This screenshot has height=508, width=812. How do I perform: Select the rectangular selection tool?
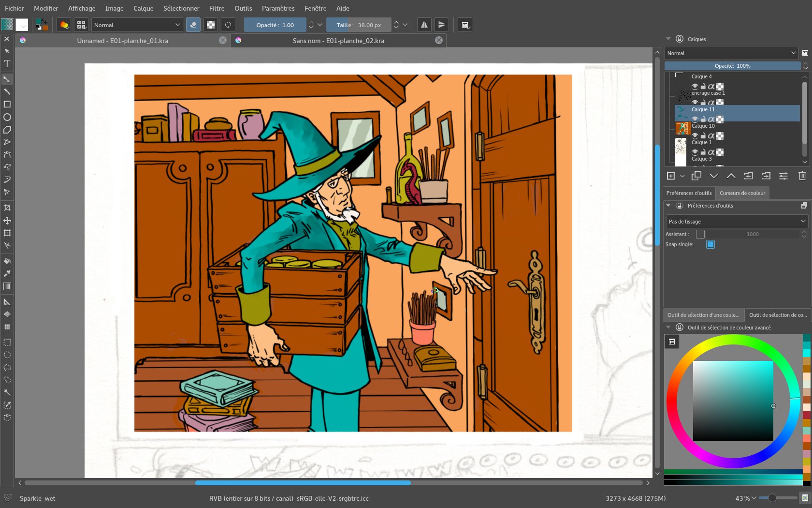coord(7,342)
